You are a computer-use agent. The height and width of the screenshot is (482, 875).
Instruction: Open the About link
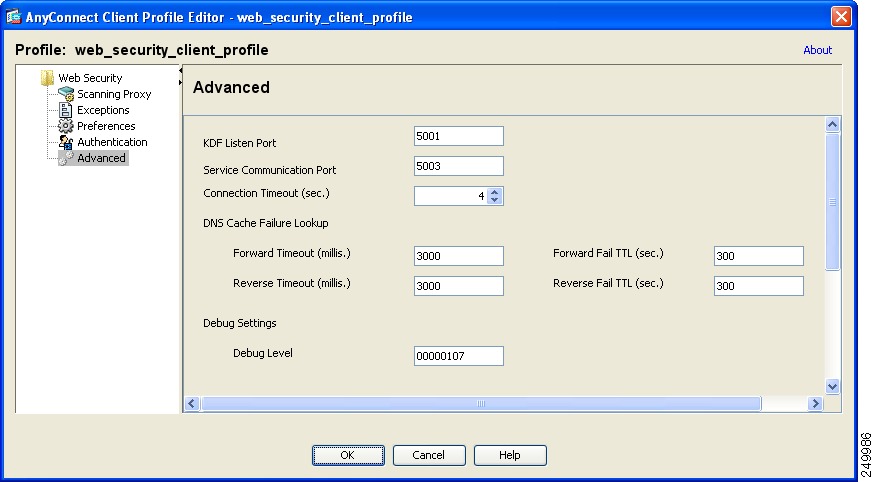pyautogui.click(x=818, y=50)
